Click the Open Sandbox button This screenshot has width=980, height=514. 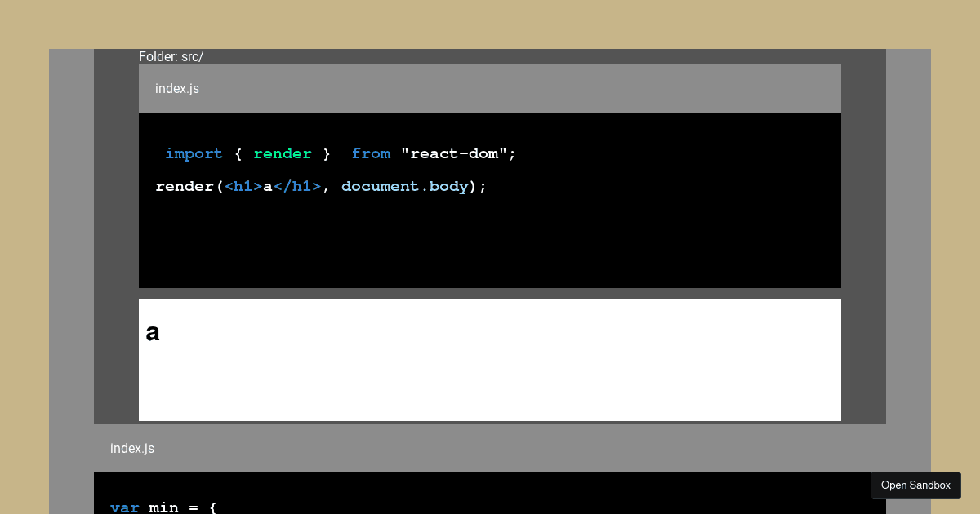pyautogui.click(x=915, y=485)
